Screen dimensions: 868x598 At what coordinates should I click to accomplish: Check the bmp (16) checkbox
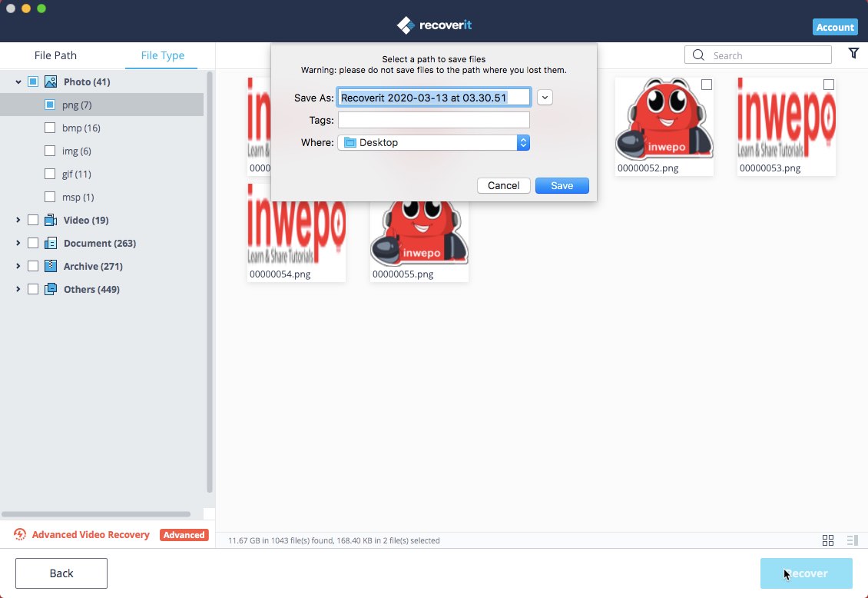50,128
